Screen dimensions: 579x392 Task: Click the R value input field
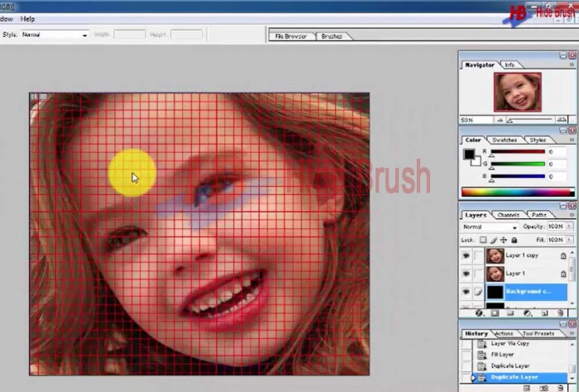click(x=557, y=151)
